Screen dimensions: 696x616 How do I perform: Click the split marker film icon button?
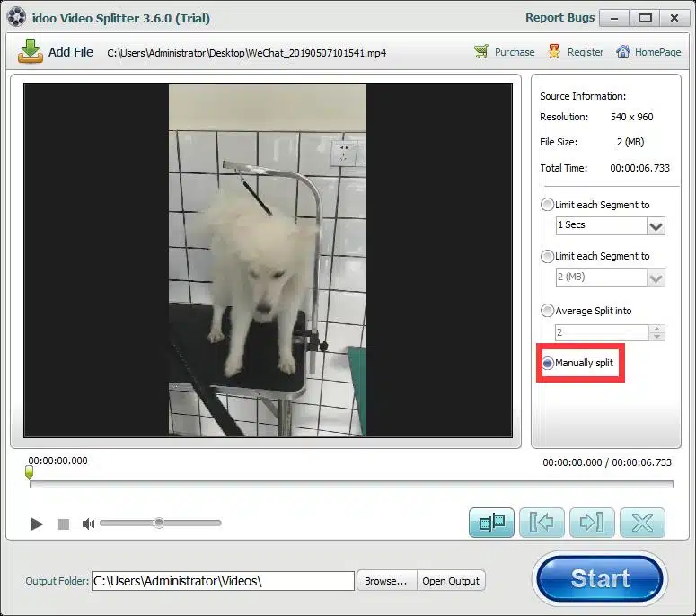tap(491, 523)
